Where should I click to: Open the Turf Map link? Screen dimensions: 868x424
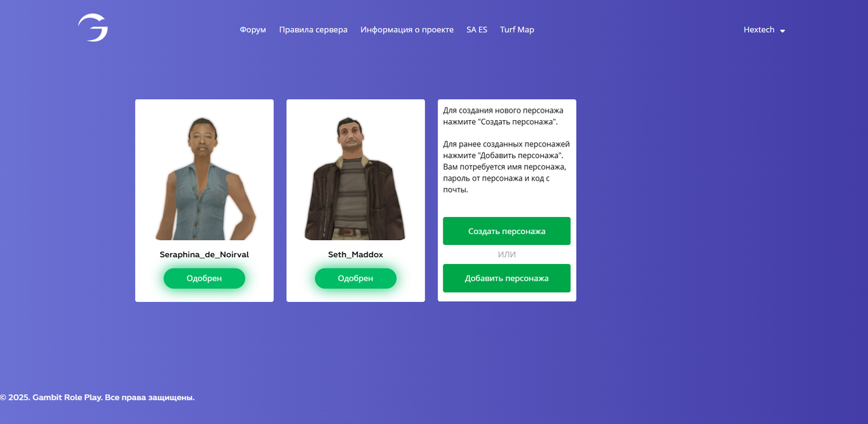pos(517,30)
